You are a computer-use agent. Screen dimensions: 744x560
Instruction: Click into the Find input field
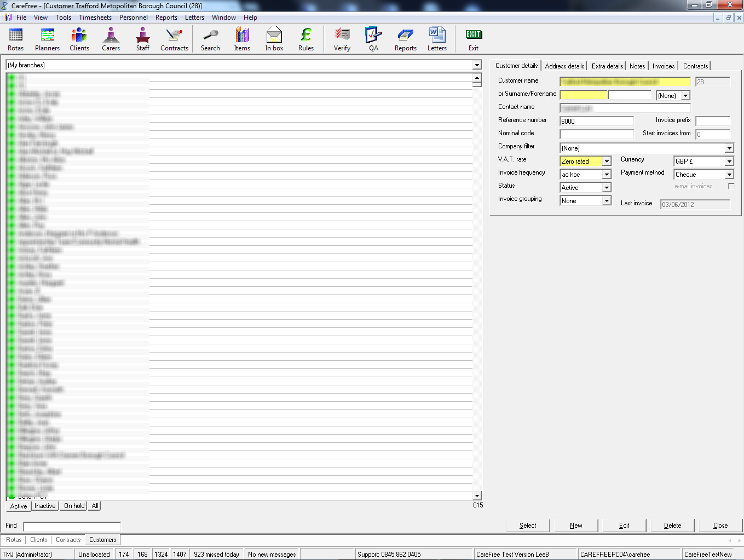click(x=72, y=526)
